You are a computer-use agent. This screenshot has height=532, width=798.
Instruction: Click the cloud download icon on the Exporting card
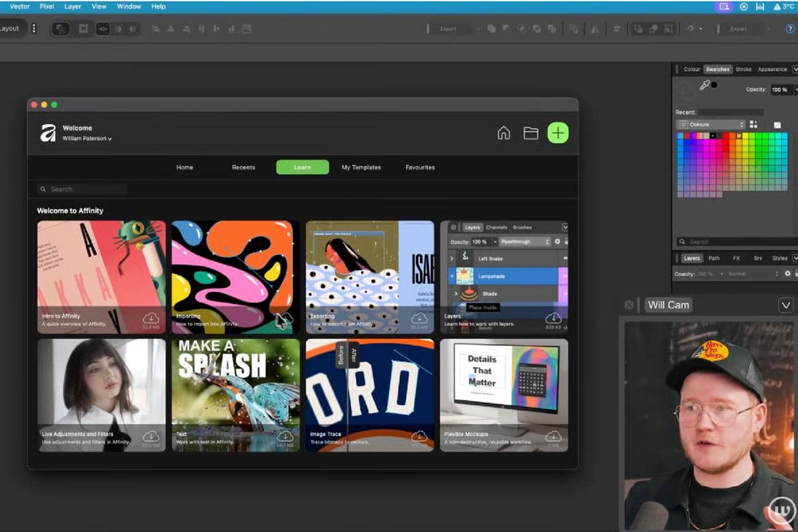tap(419, 318)
